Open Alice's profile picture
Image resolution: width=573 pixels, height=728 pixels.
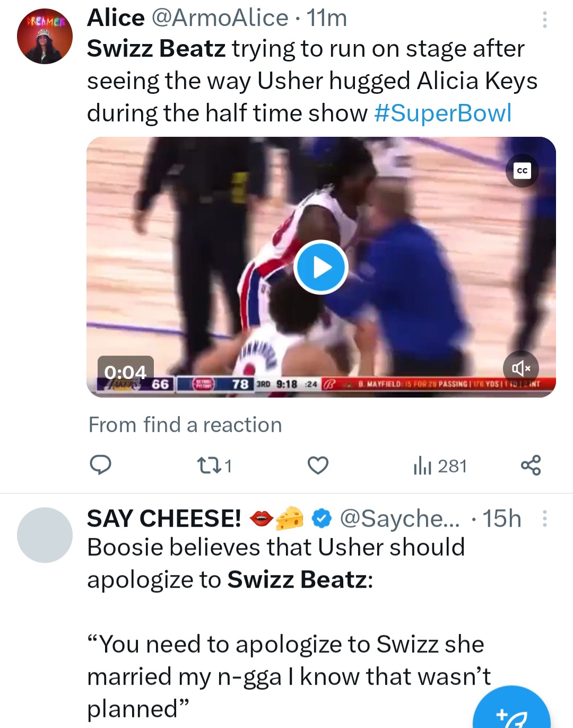click(x=45, y=37)
